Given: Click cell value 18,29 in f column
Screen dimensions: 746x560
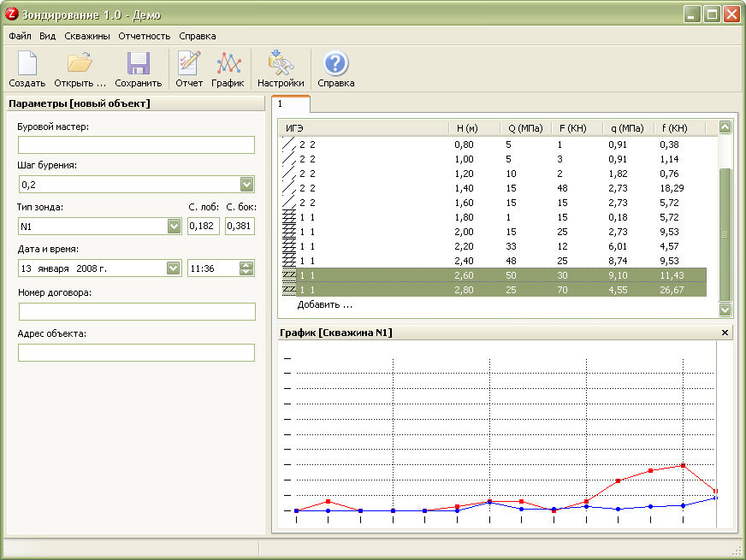Looking at the screenshot, I should tap(672, 188).
